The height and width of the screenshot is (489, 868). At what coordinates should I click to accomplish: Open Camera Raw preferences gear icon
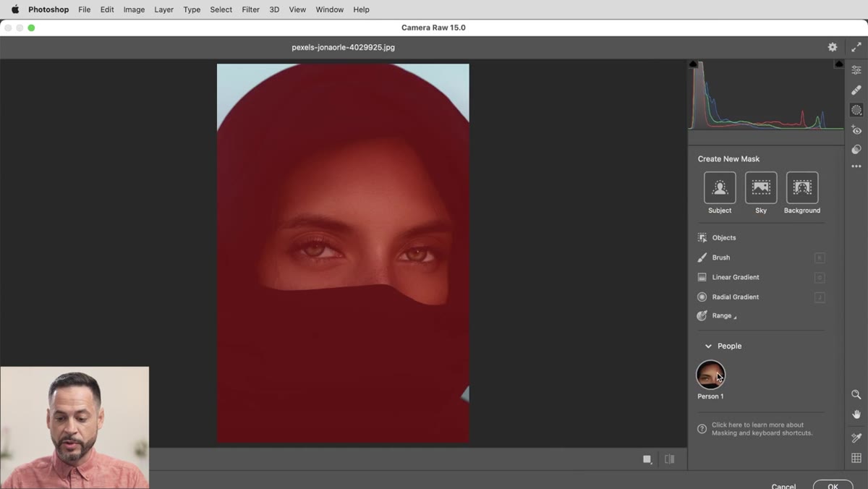pyautogui.click(x=833, y=47)
